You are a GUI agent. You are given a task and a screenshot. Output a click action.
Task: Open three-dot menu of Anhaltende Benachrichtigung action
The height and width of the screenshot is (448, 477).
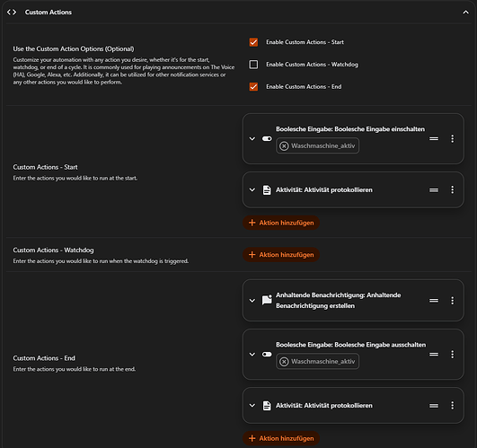click(x=452, y=300)
